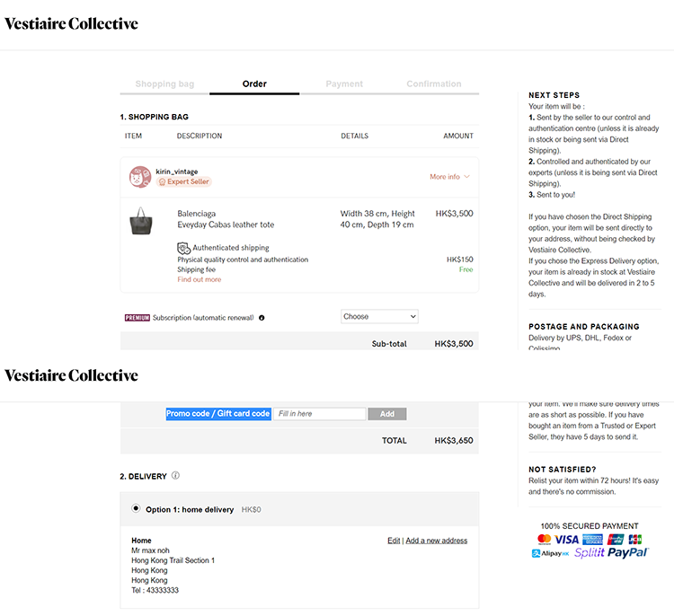Click the VISA payment logo

pyautogui.click(x=566, y=539)
